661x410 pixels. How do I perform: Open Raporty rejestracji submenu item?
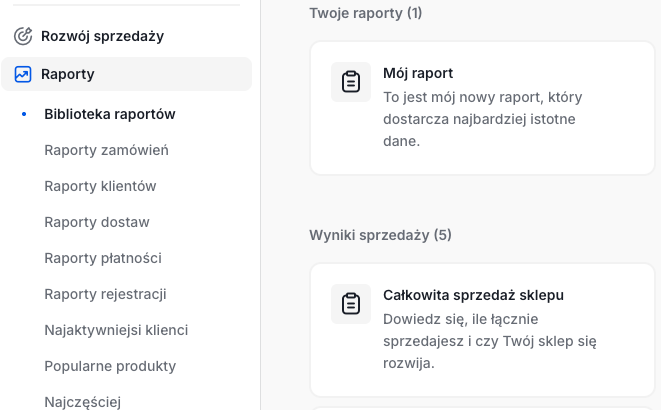[x=105, y=294]
